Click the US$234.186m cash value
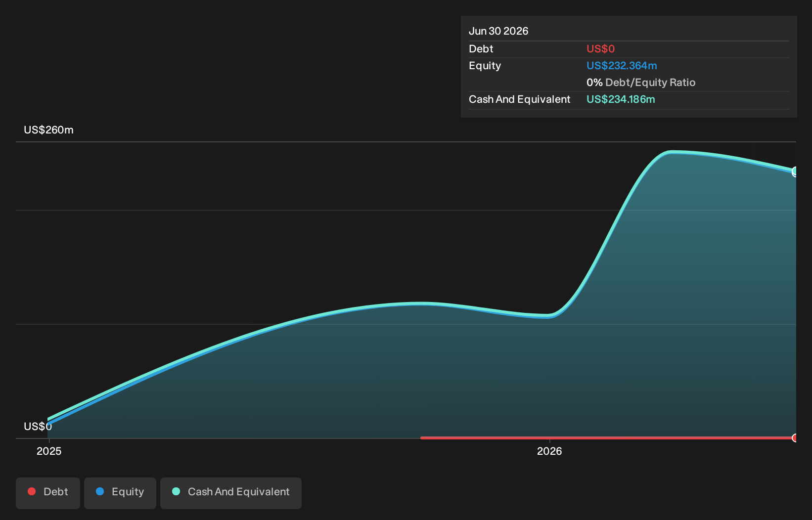The height and width of the screenshot is (520, 812). coord(621,99)
